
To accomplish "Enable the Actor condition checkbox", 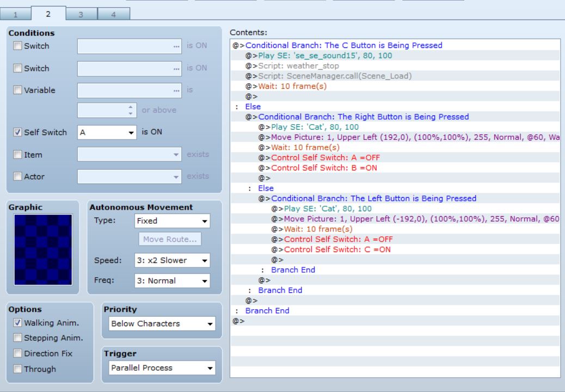I will pyautogui.click(x=17, y=176).
